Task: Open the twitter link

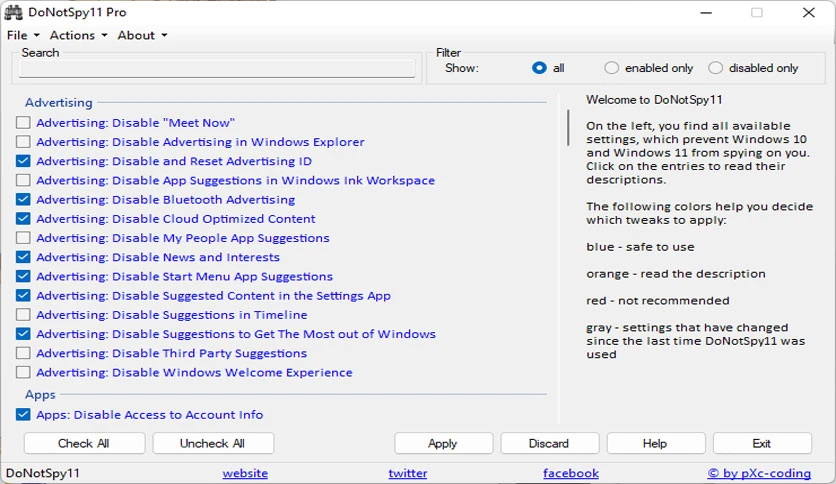Action: (x=408, y=473)
